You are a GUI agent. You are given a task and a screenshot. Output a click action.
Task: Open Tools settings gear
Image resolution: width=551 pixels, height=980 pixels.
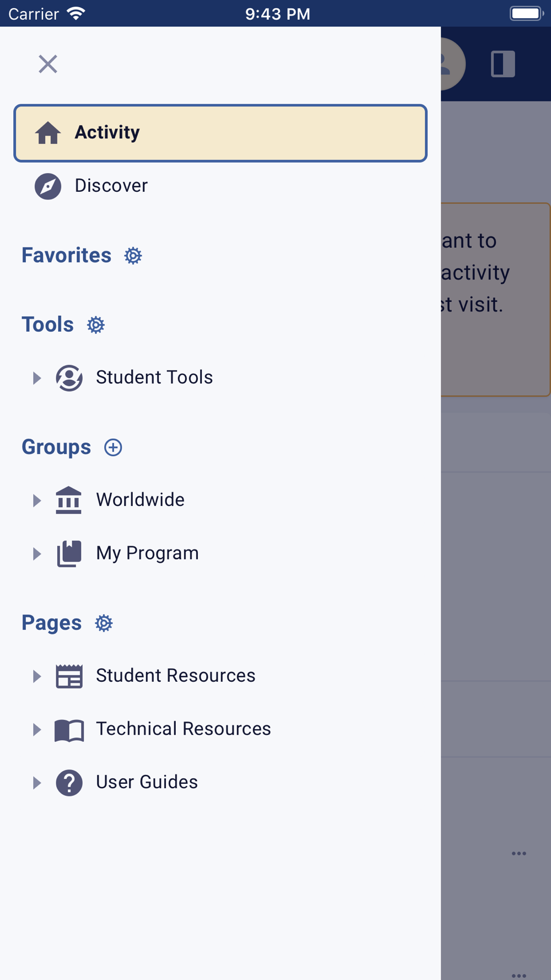coord(96,325)
